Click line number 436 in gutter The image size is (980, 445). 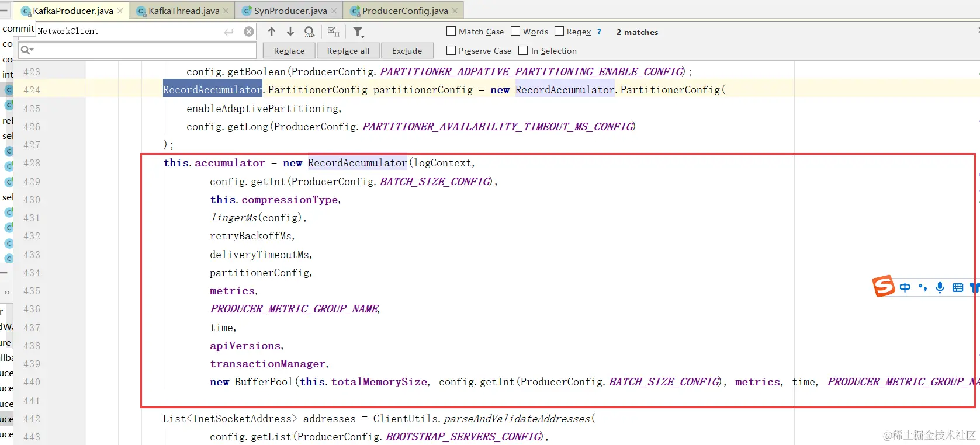tap(32, 309)
